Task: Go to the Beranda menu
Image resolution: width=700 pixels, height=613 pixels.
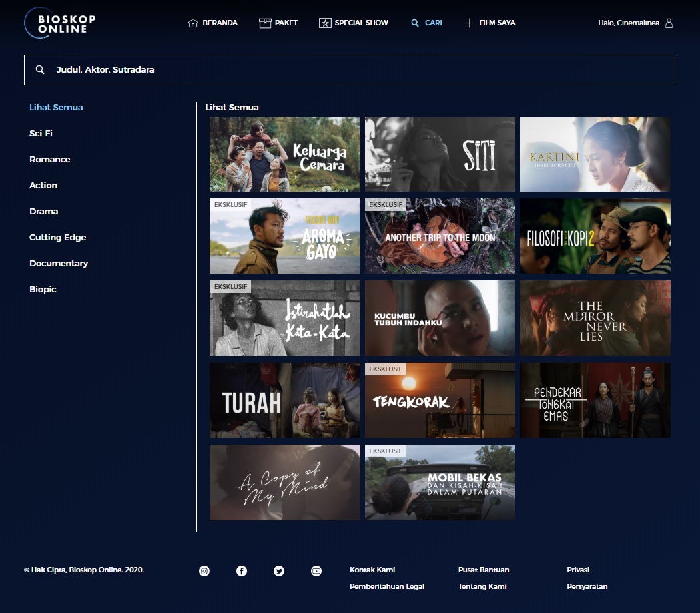Action: click(x=220, y=23)
